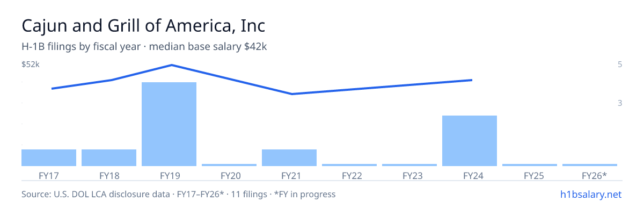Click the FY18 bar
This screenshot has width=644, height=215.
(x=109, y=157)
